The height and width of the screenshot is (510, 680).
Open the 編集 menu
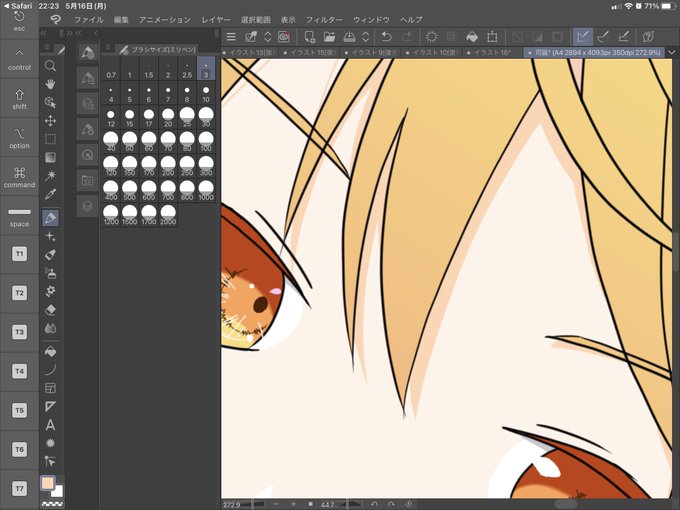[x=121, y=20]
